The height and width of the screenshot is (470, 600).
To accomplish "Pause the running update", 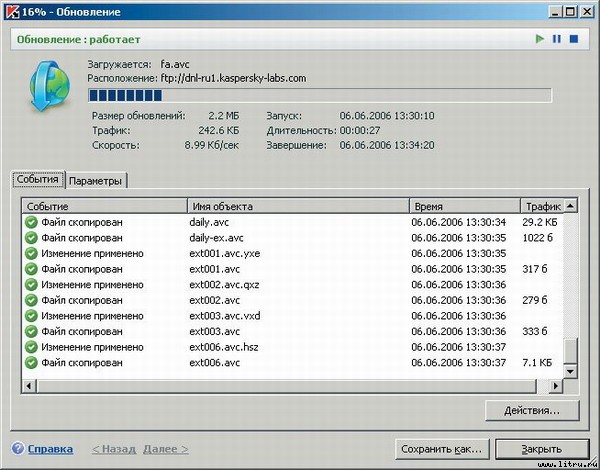I will pos(557,39).
